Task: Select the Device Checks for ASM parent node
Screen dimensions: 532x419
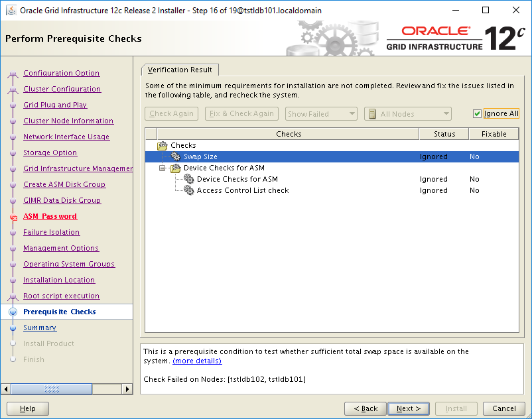Action: coord(224,168)
